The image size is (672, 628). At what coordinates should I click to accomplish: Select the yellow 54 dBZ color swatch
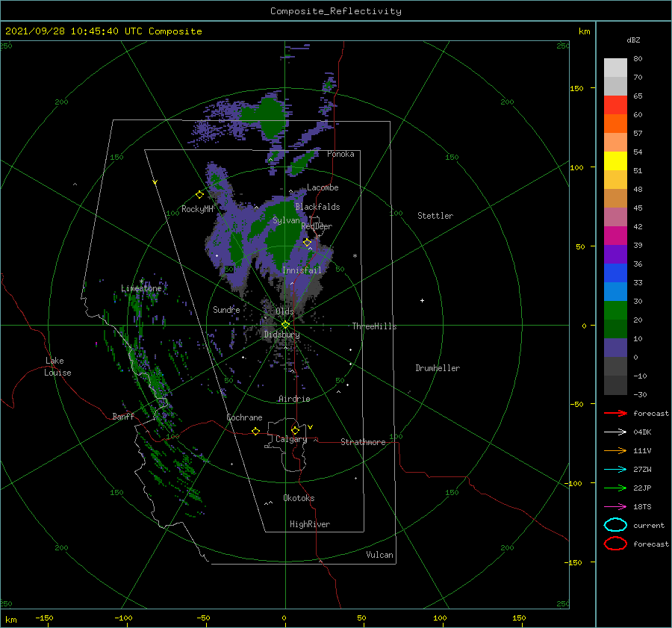tap(615, 161)
